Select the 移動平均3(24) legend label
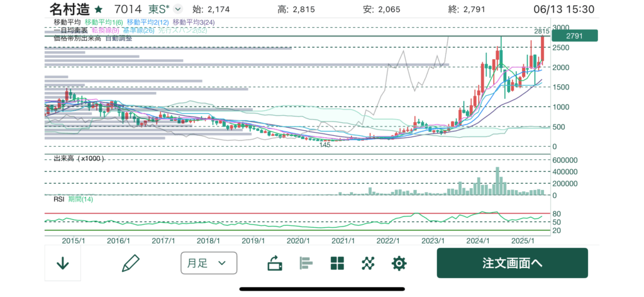The image size is (644, 297). coord(194,22)
